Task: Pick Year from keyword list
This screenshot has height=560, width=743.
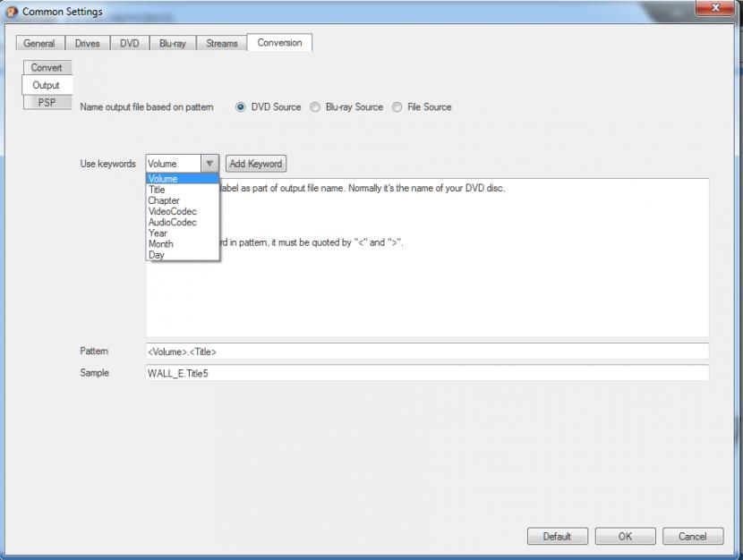Action: tap(183, 233)
